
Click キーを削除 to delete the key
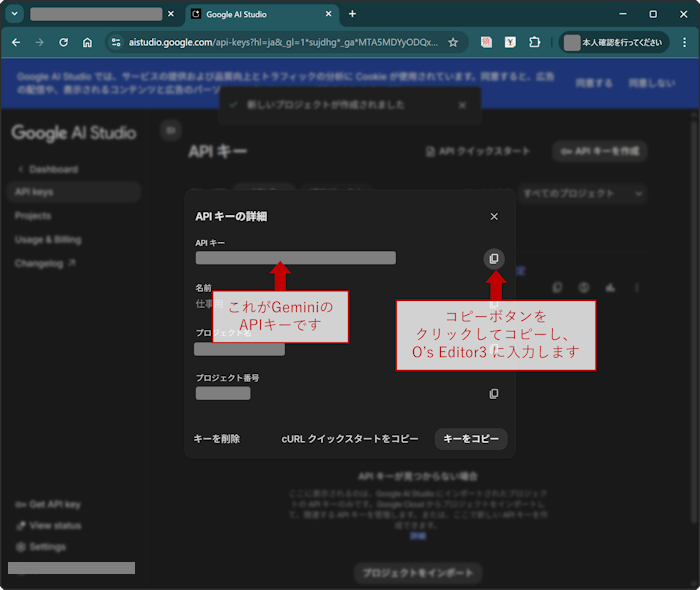[217, 439]
